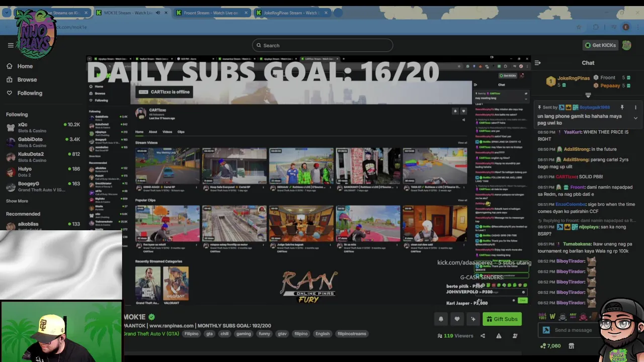Click the MOK1E channel name
This screenshot has width=644, height=362.
135,317
